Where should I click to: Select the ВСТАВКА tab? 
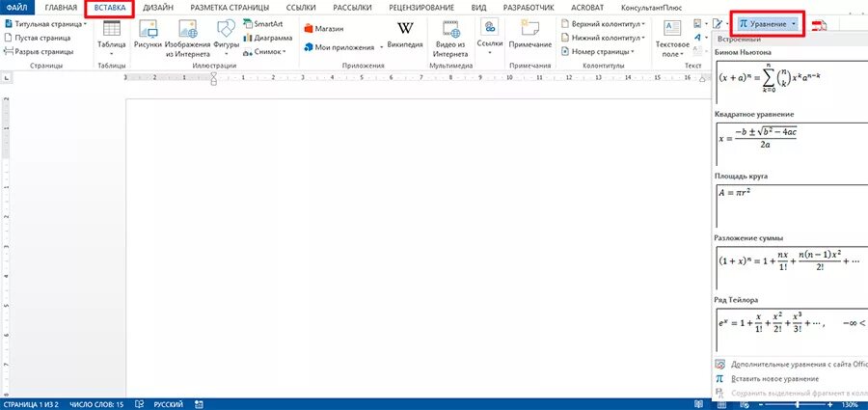click(110, 8)
